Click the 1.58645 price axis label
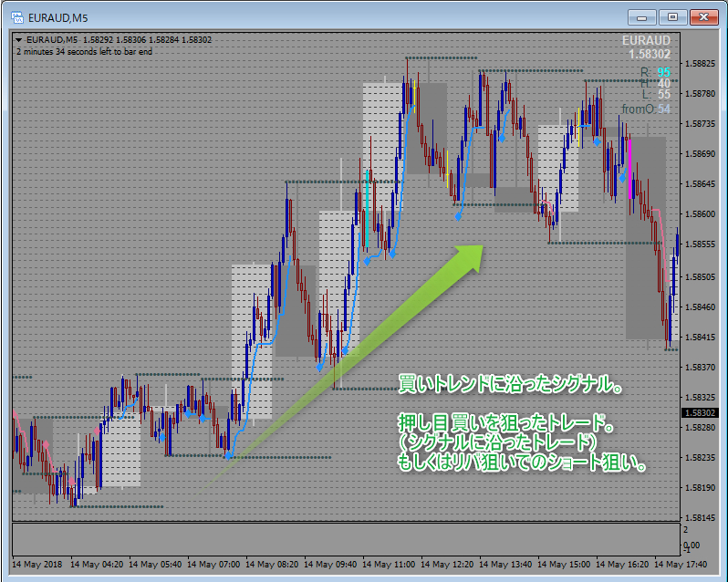The width and height of the screenshot is (728, 582). 700,183
